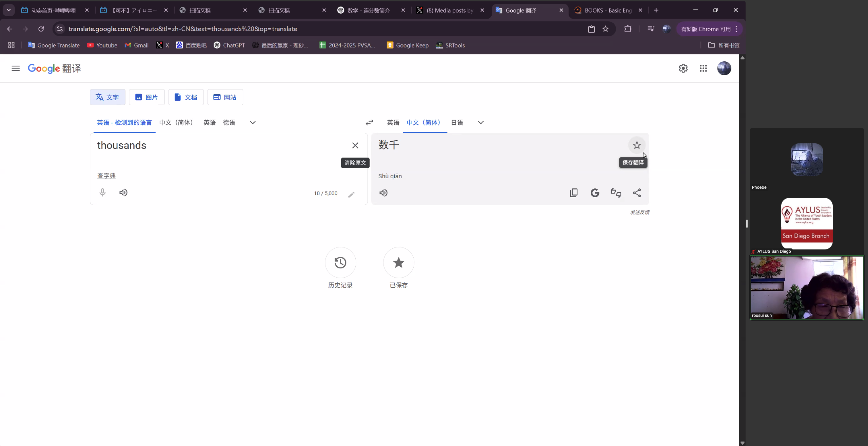Open the Google Translate main menu hamburger
This screenshot has width=868, height=446.
click(16, 68)
